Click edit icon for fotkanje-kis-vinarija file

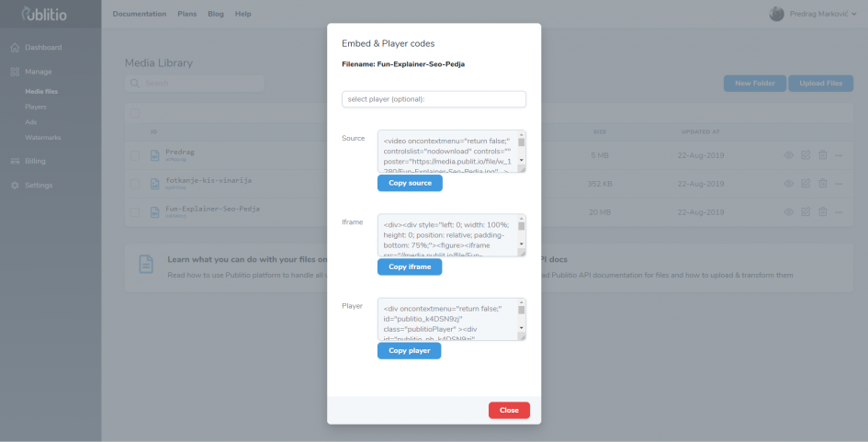[x=806, y=184]
